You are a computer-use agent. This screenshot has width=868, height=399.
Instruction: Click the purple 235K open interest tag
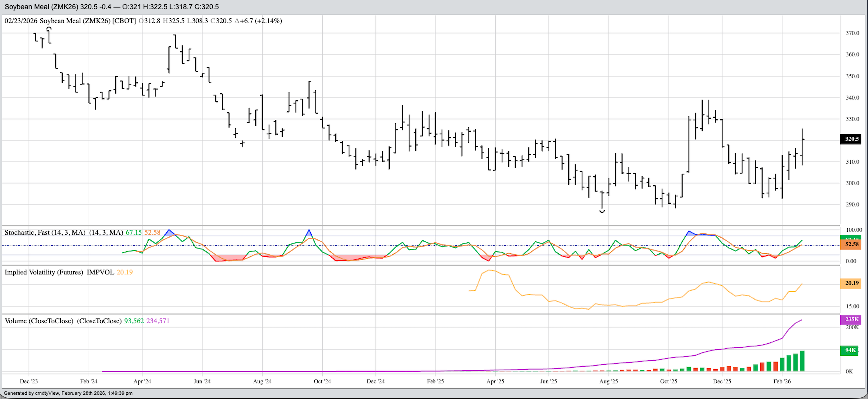point(851,320)
